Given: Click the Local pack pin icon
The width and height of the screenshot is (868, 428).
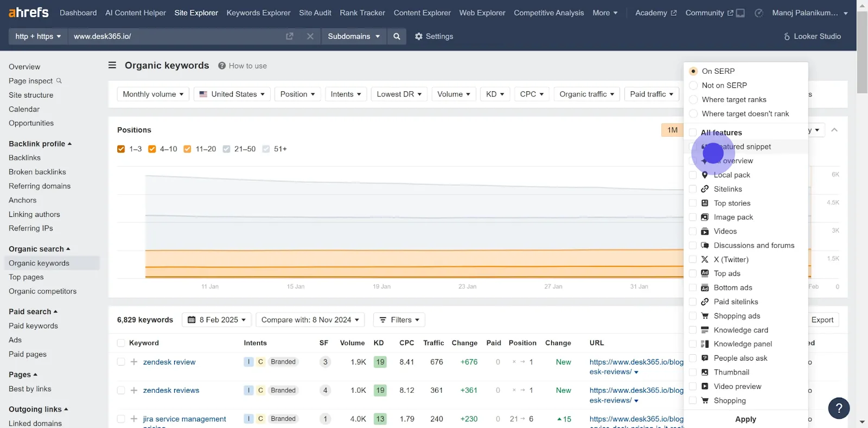Looking at the screenshot, I should tap(705, 175).
